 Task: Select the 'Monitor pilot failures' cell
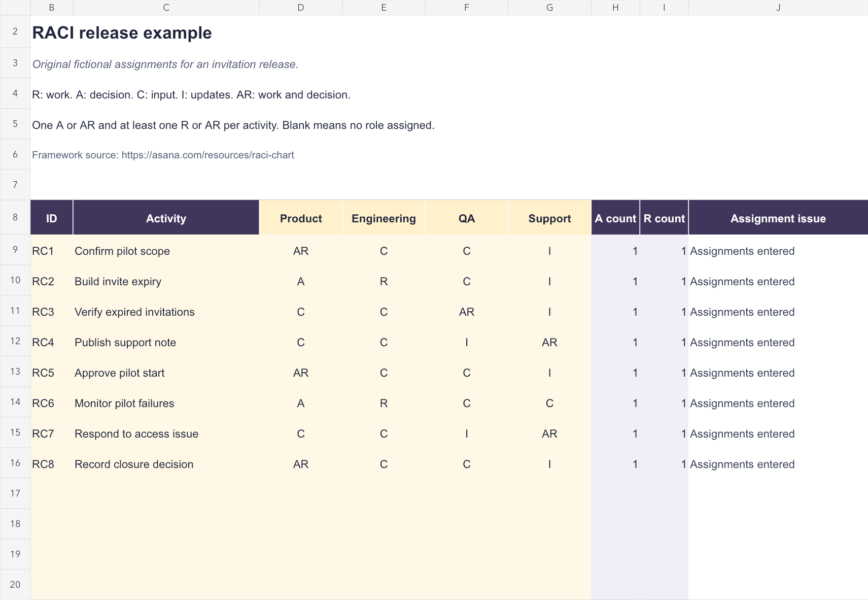166,403
